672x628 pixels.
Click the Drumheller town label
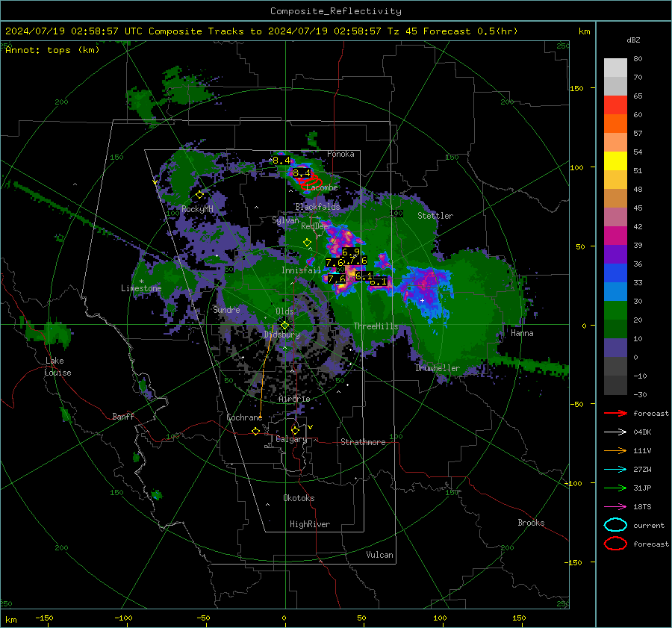point(438,368)
